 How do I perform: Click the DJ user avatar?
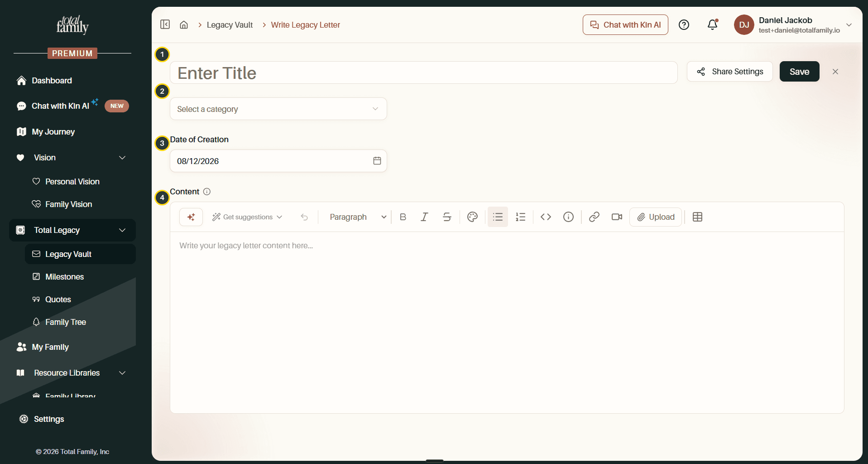(x=744, y=25)
